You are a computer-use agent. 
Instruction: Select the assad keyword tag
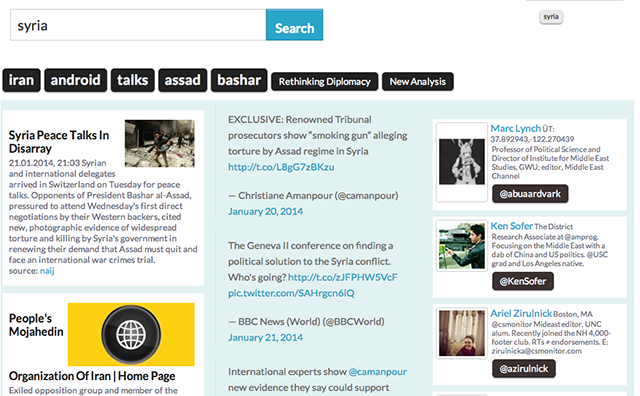tap(182, 80)
